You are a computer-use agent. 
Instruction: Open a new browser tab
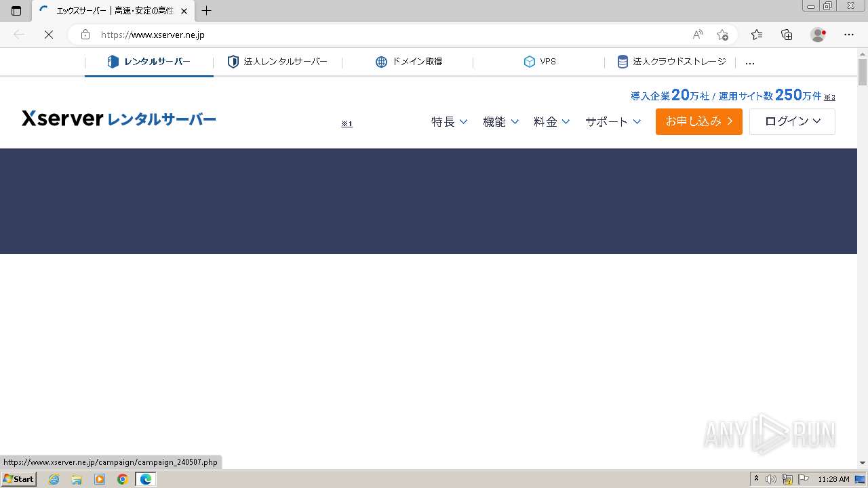207,11
